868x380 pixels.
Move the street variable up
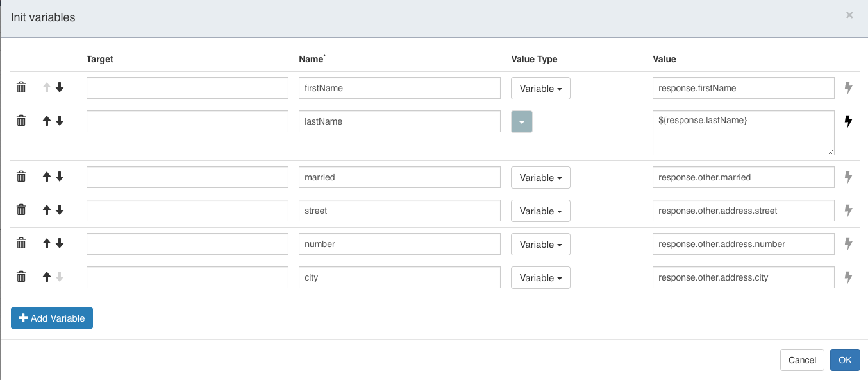[46, 210]
